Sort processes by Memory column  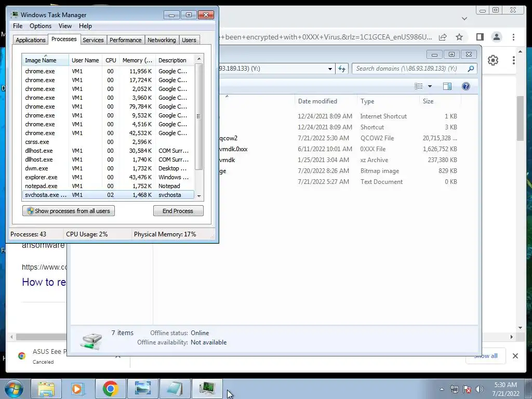click(137, 60)
